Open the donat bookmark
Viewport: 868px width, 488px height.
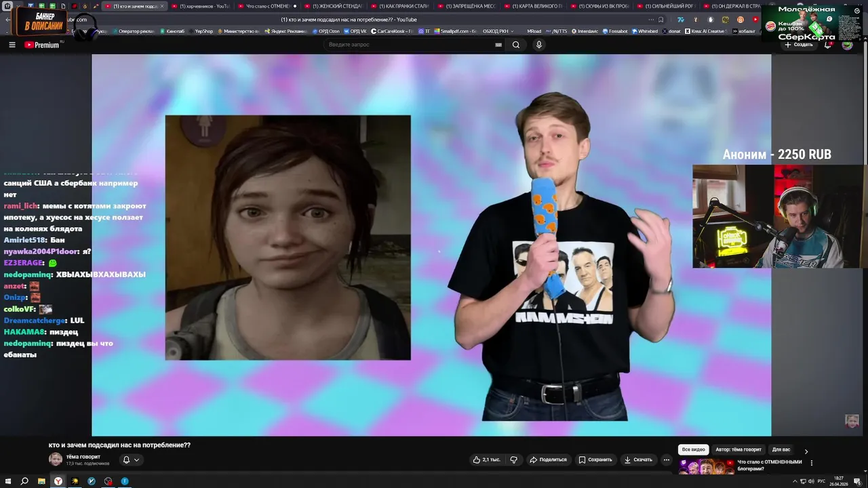coord(671,31)
